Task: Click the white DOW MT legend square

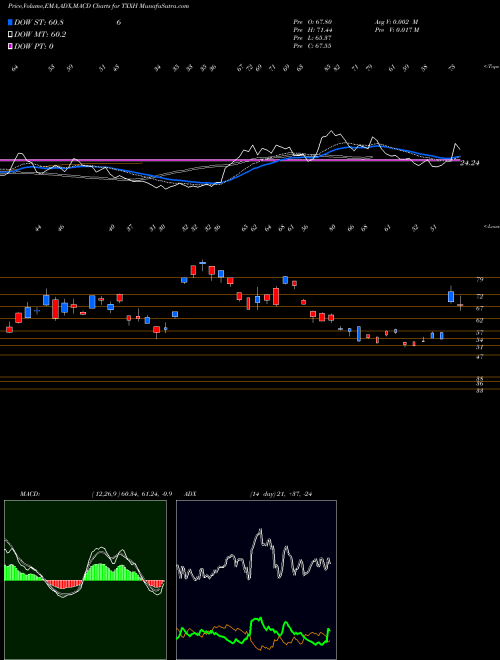Action: pos(10,35)
